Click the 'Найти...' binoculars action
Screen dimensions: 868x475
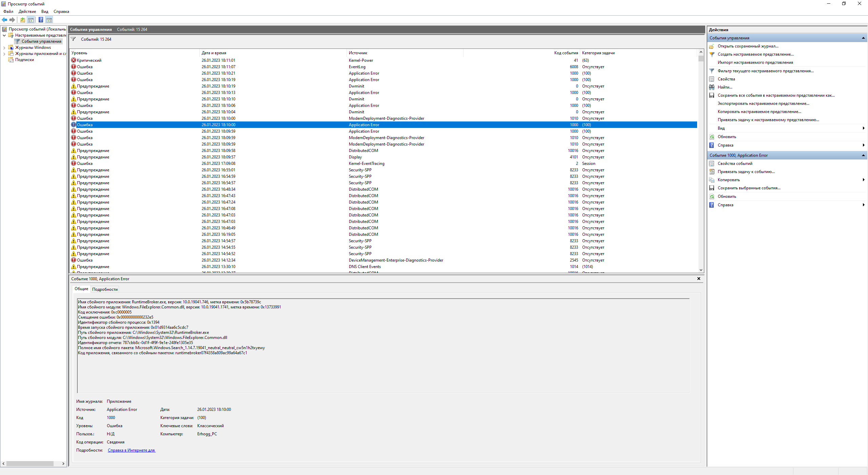(725, 87)
